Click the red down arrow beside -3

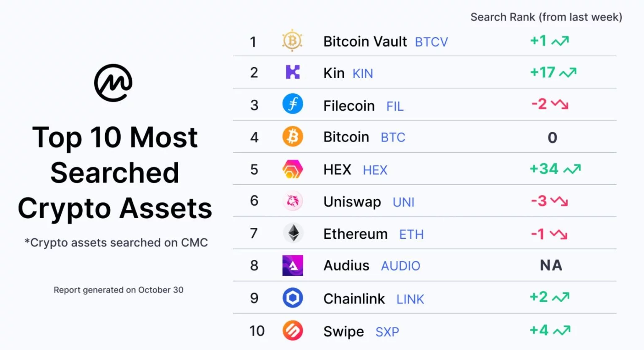pos(559,201)
